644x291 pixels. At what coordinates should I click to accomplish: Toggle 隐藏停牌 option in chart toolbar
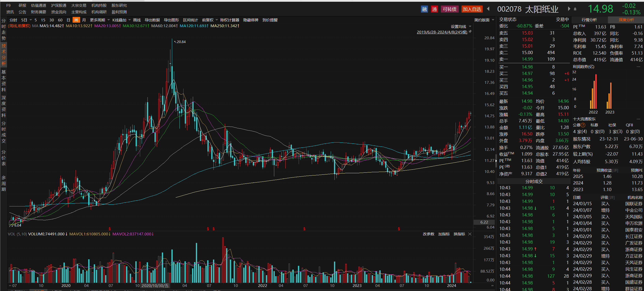click(251, 20)
